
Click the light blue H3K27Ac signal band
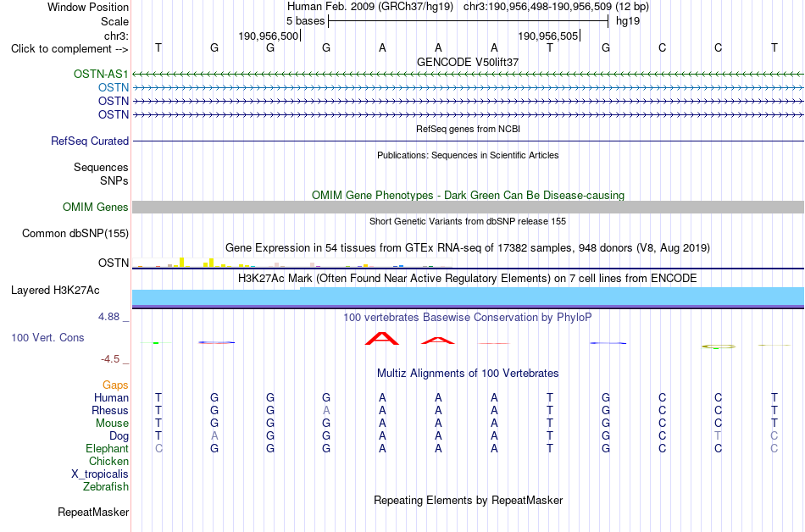[469, 296]
